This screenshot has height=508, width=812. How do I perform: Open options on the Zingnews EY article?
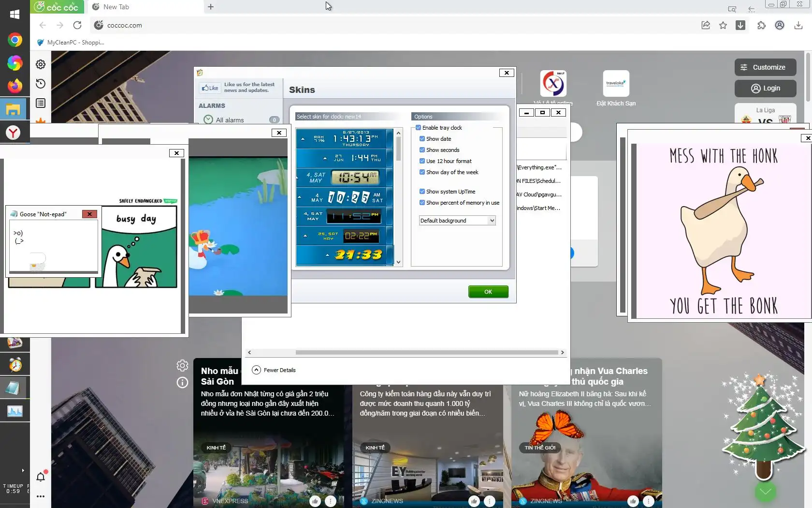490,501
